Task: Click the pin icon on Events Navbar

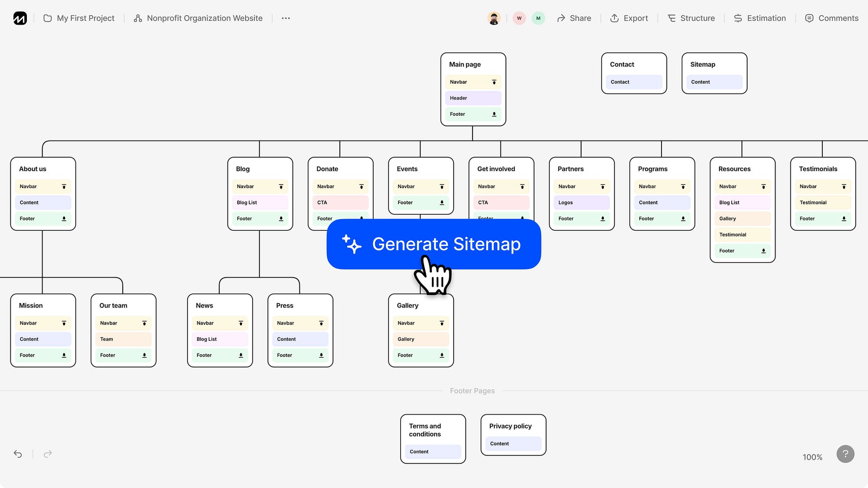Action: tap(442, 187)
